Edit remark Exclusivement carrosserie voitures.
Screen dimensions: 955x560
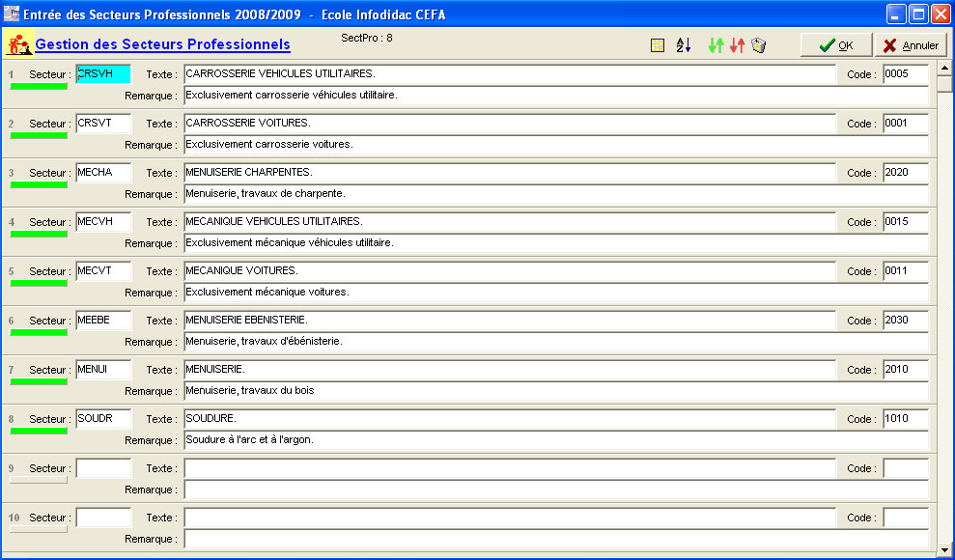coord(556,145)
